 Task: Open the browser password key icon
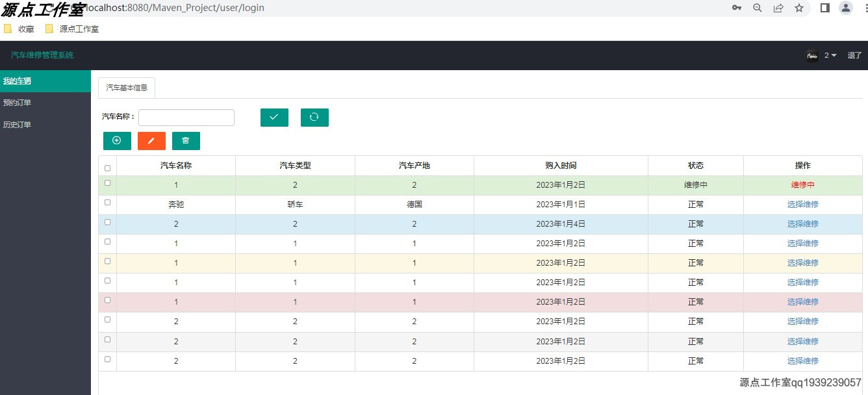737,8
